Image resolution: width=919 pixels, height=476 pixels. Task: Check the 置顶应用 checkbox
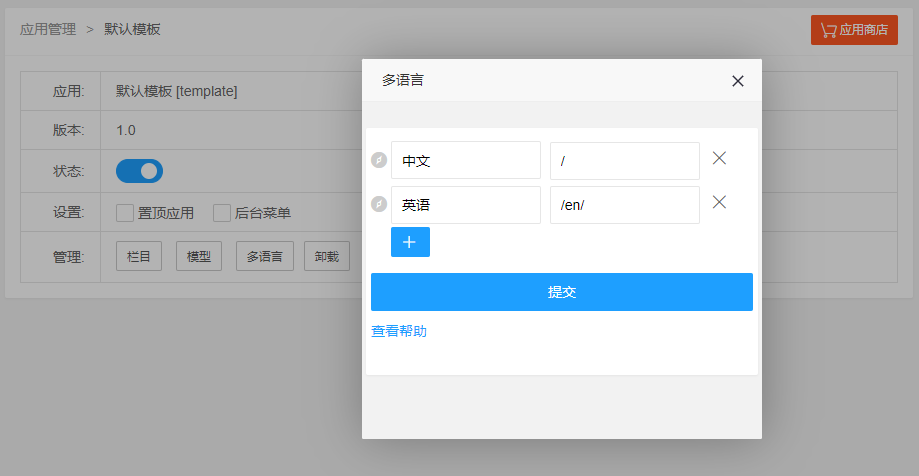(125, 213)
